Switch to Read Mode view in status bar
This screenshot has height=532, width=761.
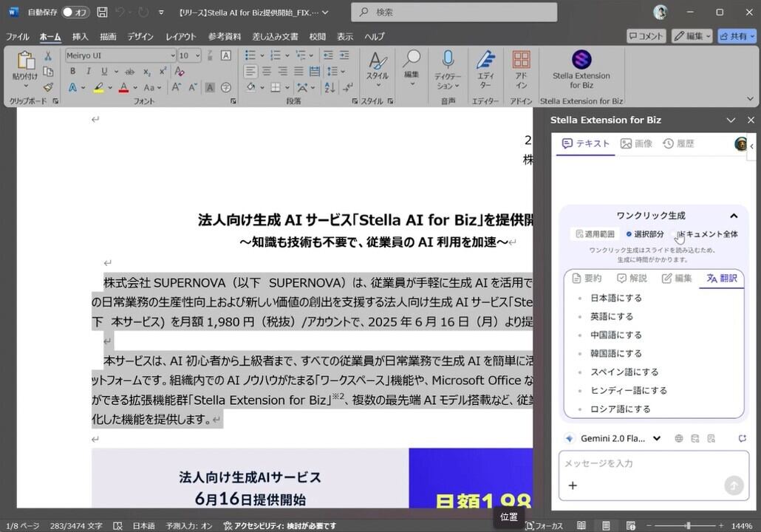point(581,525)
